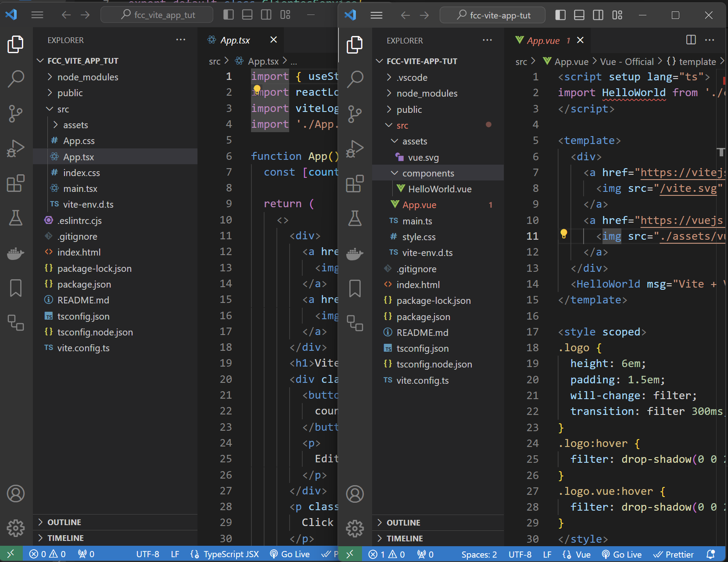
Task: Open Extensions view in right window
Action: coord(355,184)
